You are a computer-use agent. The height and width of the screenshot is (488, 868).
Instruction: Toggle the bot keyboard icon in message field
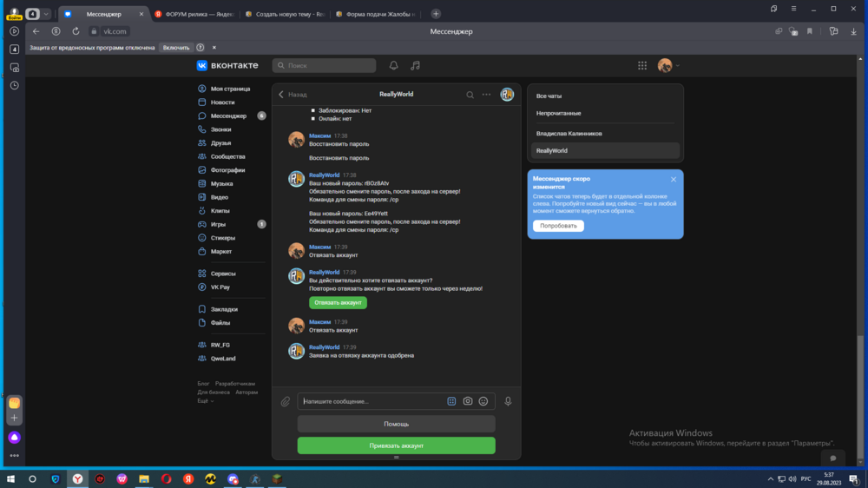(x=451, y=401)
